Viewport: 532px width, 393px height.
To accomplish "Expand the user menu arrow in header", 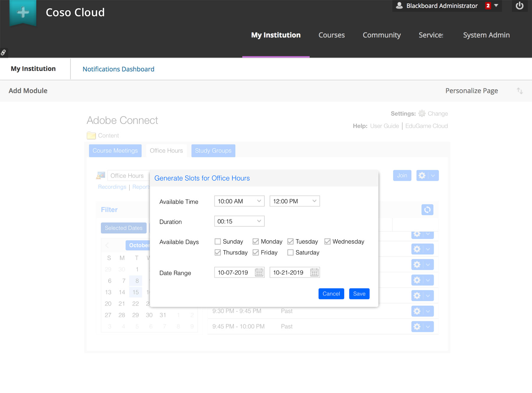I will (496, 5).
